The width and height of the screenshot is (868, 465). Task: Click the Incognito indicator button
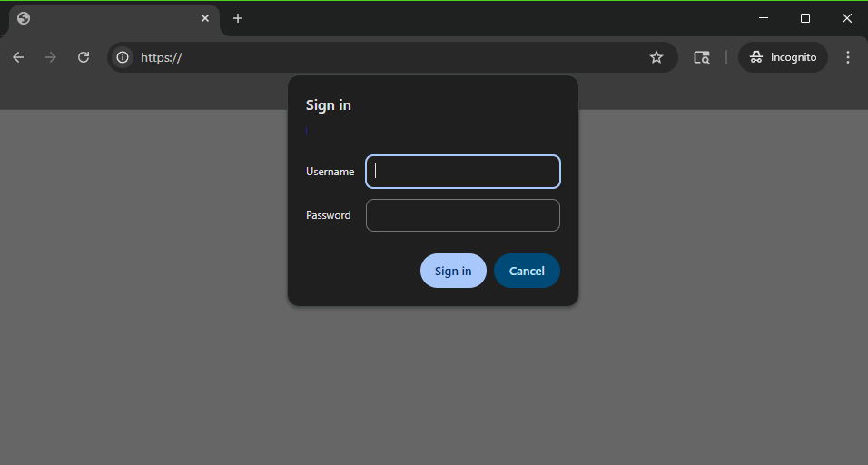(783, 57)
